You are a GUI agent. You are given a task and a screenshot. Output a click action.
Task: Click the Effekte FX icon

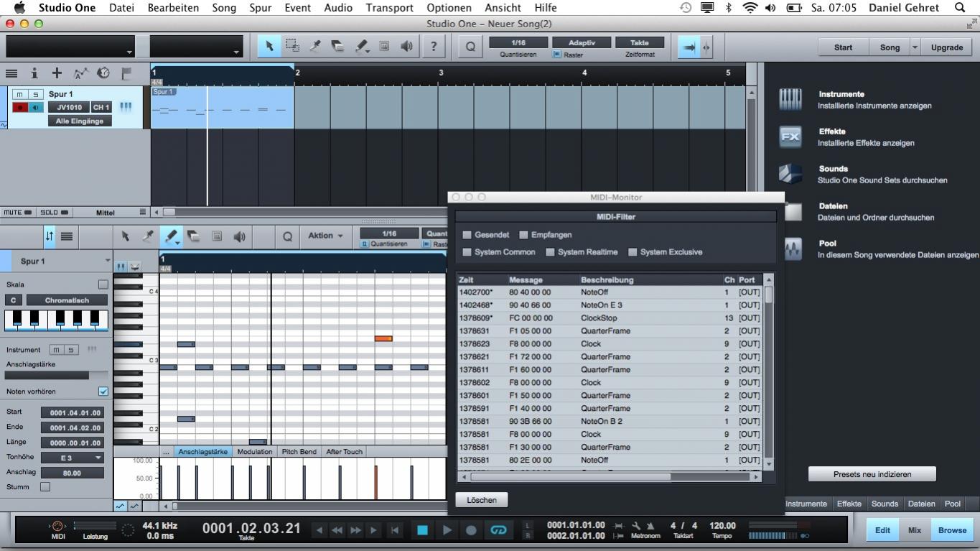pos(790,136)
